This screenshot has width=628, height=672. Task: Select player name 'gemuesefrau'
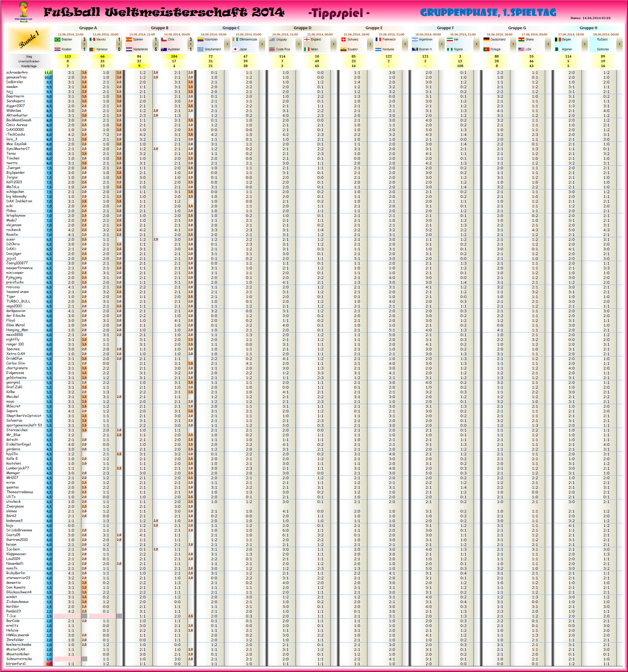16,77
